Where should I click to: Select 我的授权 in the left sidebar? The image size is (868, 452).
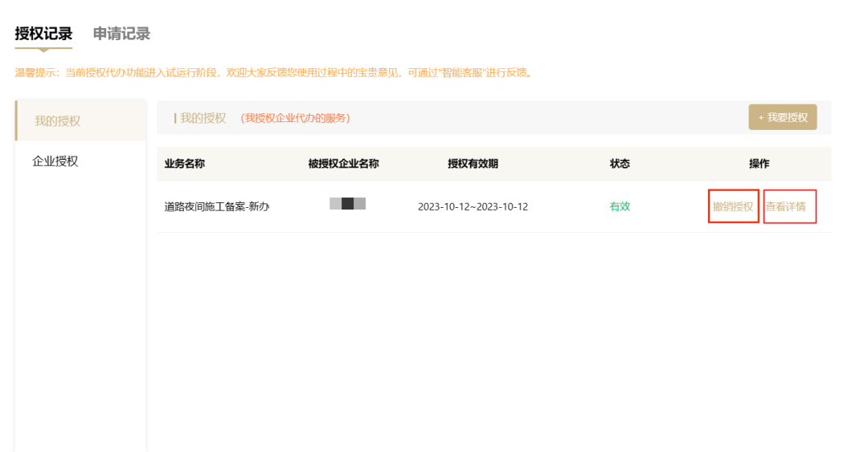pos(58,121)
